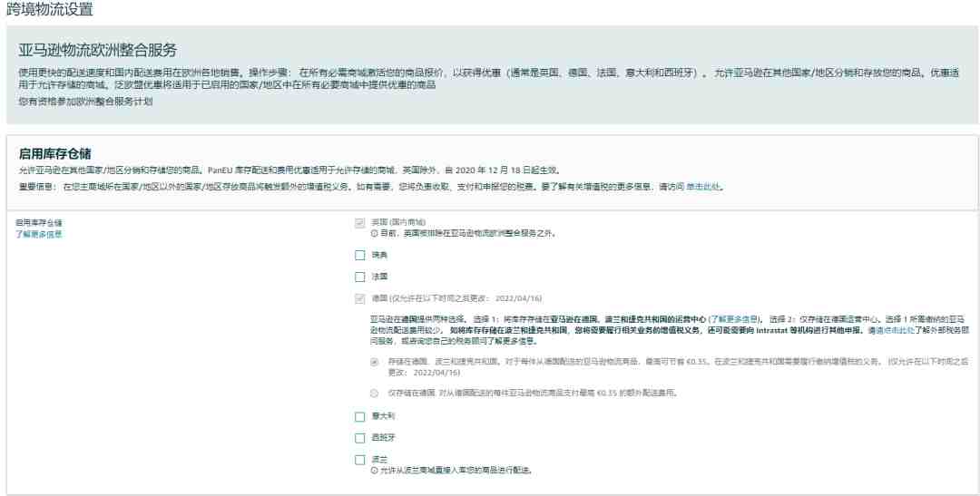Click the greyed 英国 (国内商城) checkbox
Image resolution: width=980 pixels, height=496 pixels.
pyautogui.click(x=359, y=223)
